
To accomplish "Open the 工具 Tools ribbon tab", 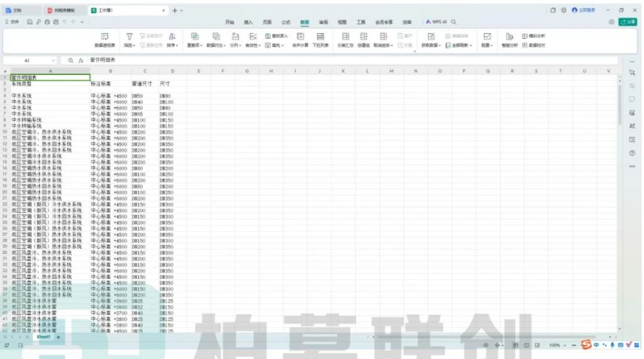I will tap(361, 22).
